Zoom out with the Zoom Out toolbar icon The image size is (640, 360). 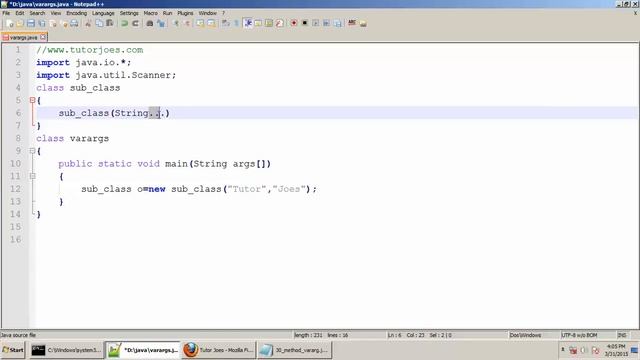(x=187, y=23)
